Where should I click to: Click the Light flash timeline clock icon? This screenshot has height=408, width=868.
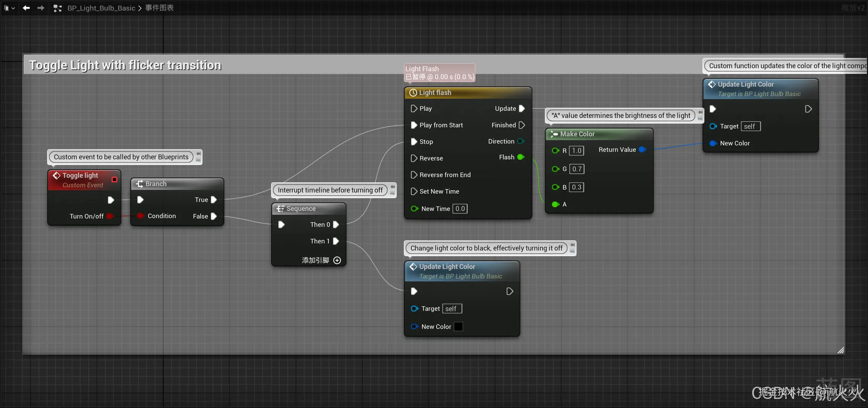[x=413, y=93]
